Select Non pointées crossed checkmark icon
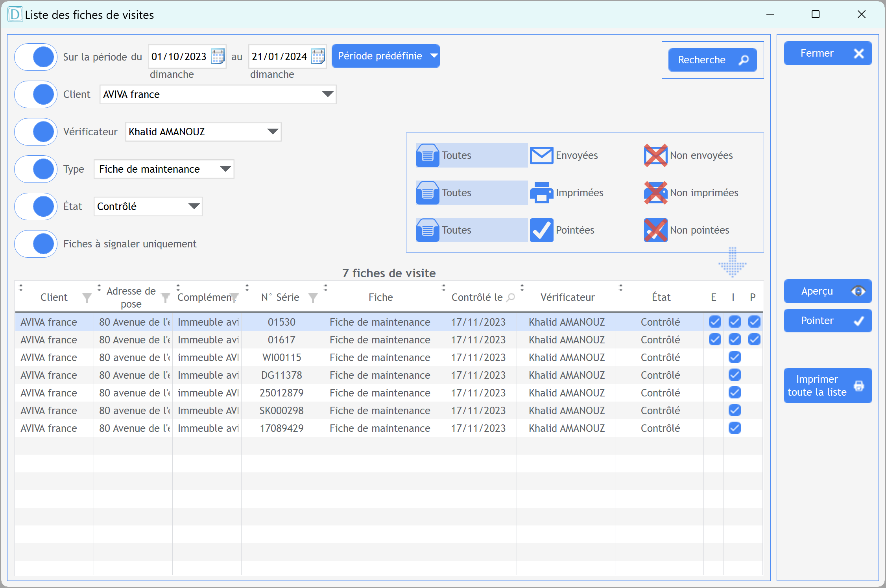 click(x=655, y=230)
